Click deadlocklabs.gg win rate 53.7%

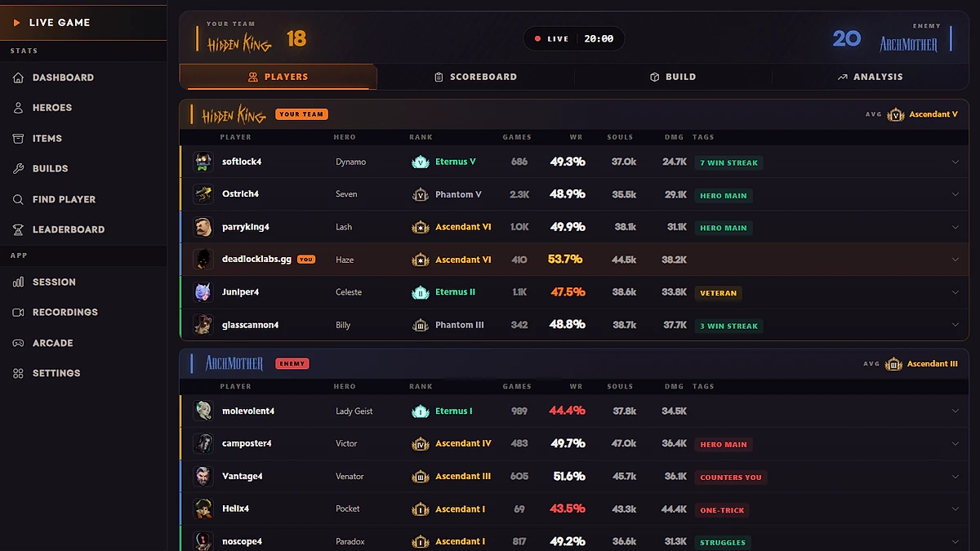click(x=565, y=260)
